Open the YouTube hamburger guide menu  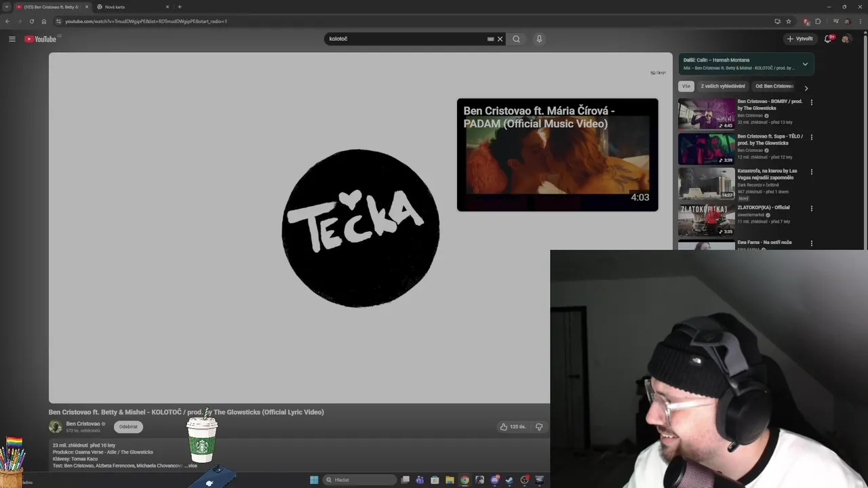(x=12, y=39)
